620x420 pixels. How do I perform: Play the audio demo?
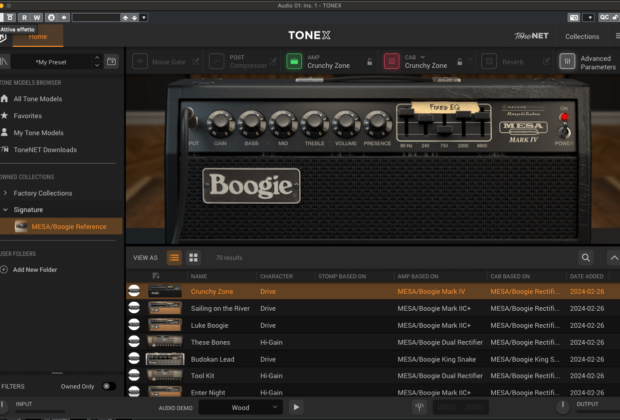coord(296,407)
